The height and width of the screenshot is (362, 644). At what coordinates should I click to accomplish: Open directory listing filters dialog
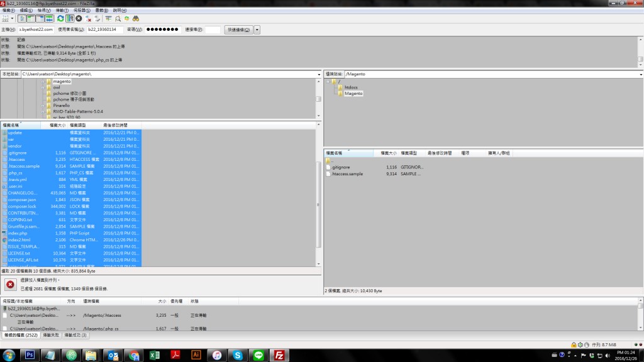[108, 18]
